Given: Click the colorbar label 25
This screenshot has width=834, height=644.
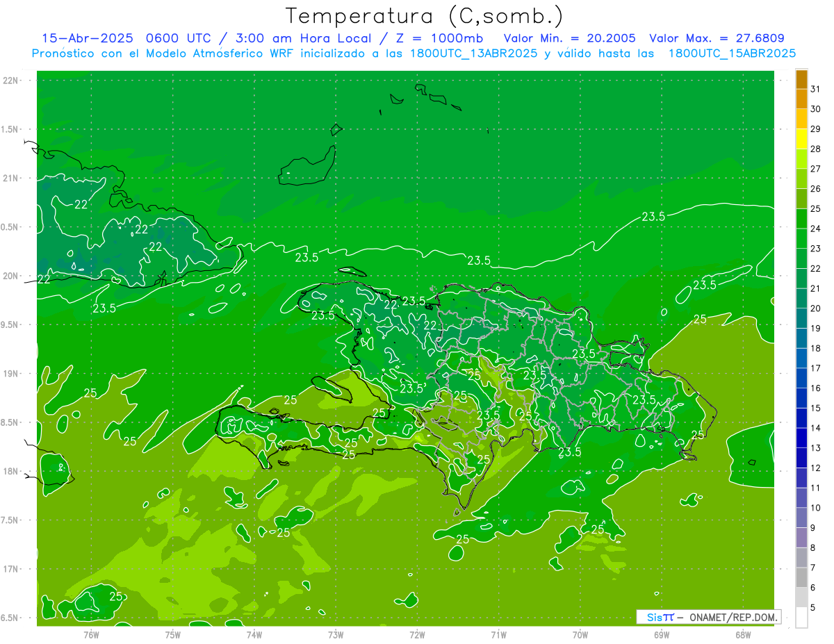Looking at the screenshot, I should [x=815, y=208].
